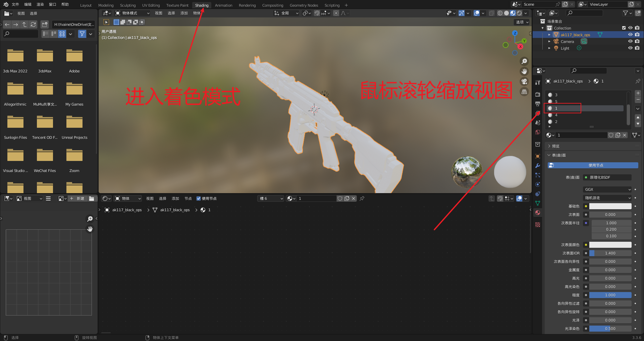This screenshot has height=341, width=644.
Task: Open the Material properties tab icon
Action: coord(538,213)
